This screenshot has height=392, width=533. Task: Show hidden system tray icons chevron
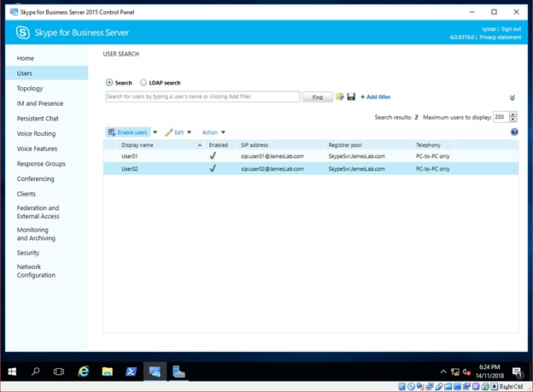[443, 372]
